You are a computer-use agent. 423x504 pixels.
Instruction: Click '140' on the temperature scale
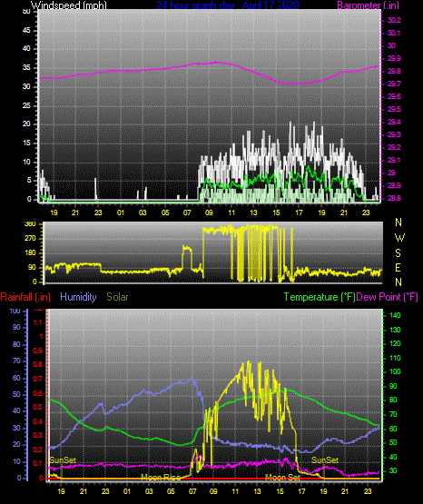pos(395,315)
